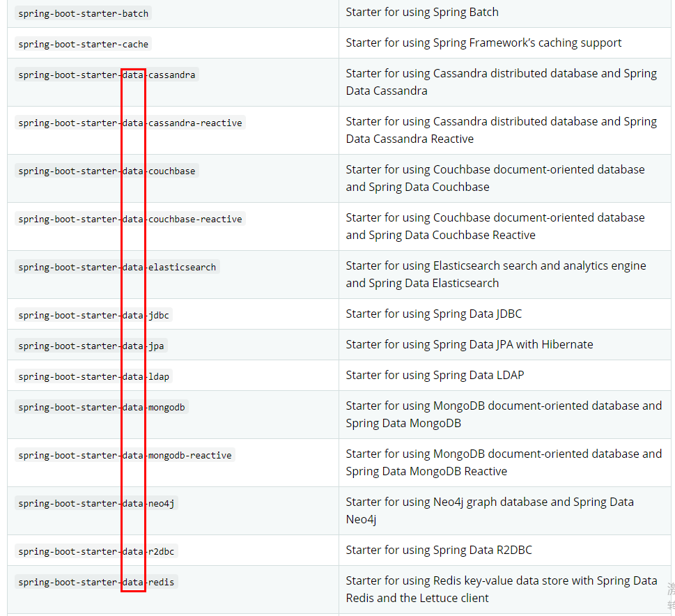Viewport: 675px width, 616px height.
Task: Click spring-boot-starter-data-elasticsearch artifact name
Action: (117, 268)
